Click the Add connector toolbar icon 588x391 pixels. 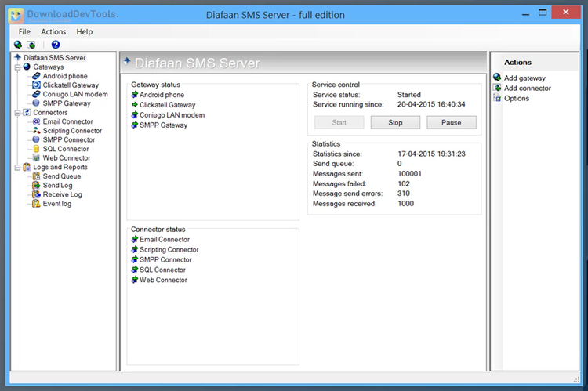click(x=31, y=45)
